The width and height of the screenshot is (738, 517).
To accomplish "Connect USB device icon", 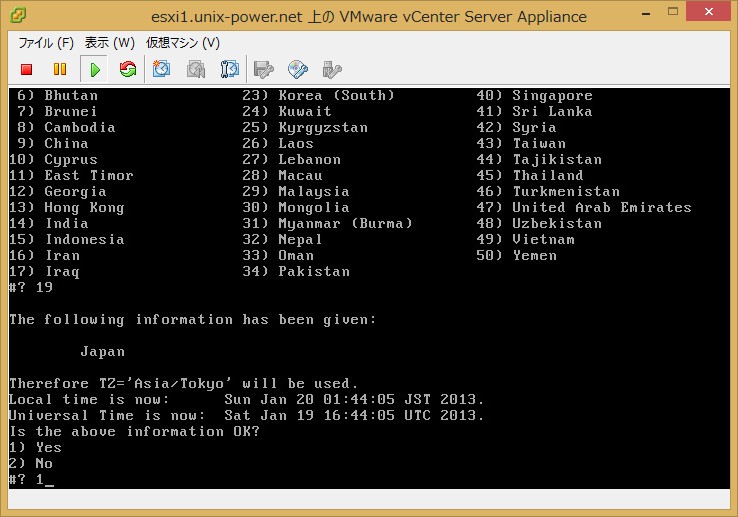I will pos(332,70).
